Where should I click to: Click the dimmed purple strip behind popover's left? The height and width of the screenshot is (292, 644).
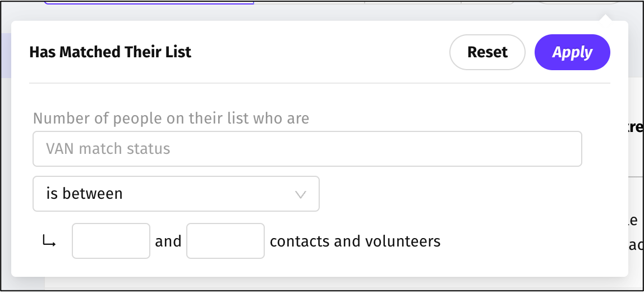5,55
